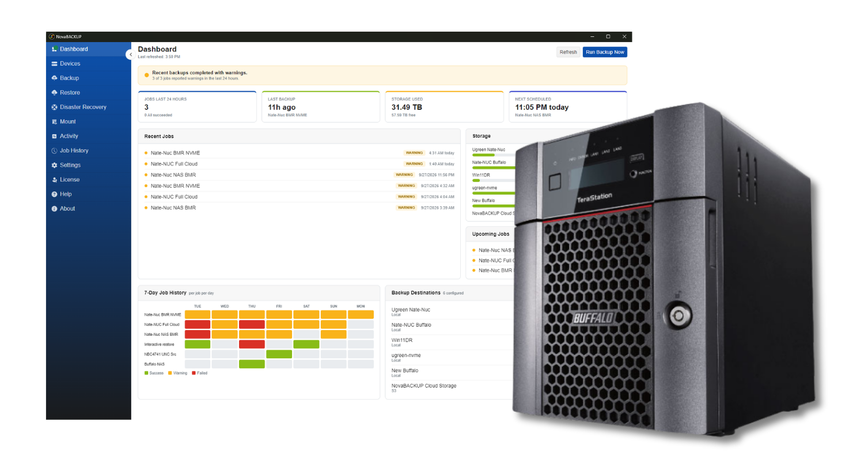
Task: Open ugreen-nvme in Backup Destinations list
Action: click(452, 358)
